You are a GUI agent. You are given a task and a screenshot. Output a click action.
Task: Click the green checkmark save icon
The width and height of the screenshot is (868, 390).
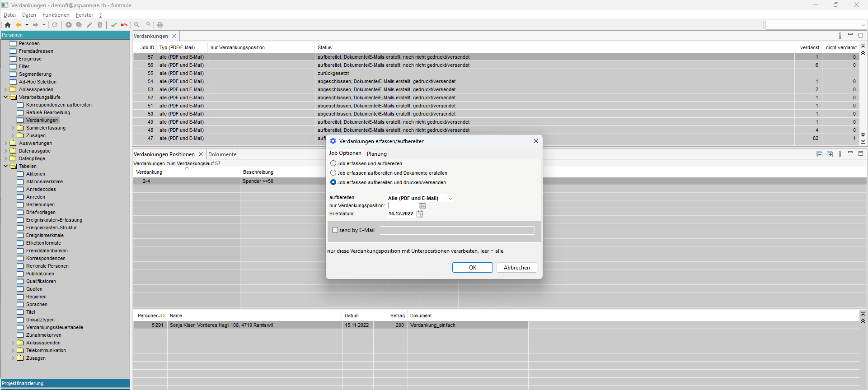tap(114, 25)
